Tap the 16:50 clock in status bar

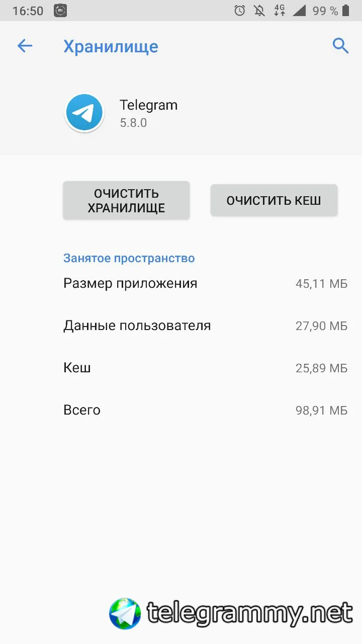click(x=28, y=11)
